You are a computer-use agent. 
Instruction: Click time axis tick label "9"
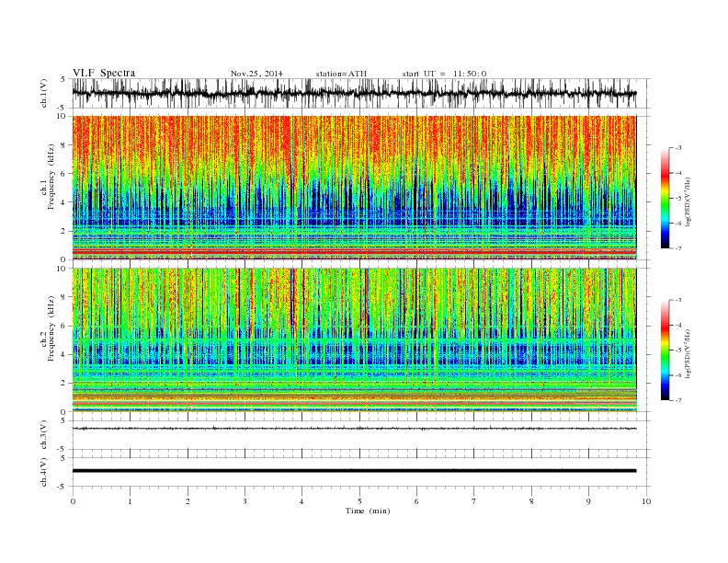click(588, 501)
